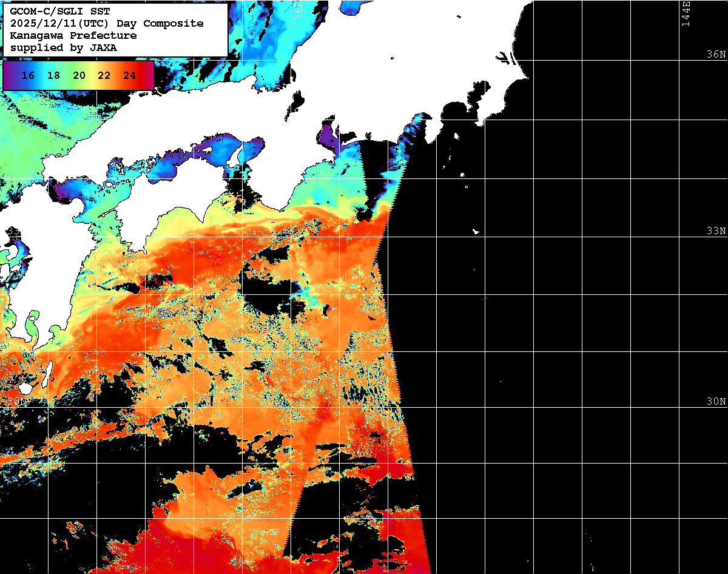This screenshot has height=574, width=728.
Task: Click the "supplied by JAXA" credit text
Action: pos(63,47)
